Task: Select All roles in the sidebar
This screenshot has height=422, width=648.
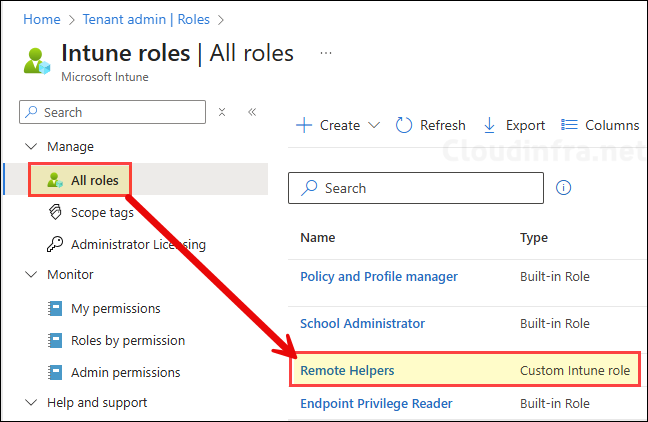Action: tap(94, 180)
